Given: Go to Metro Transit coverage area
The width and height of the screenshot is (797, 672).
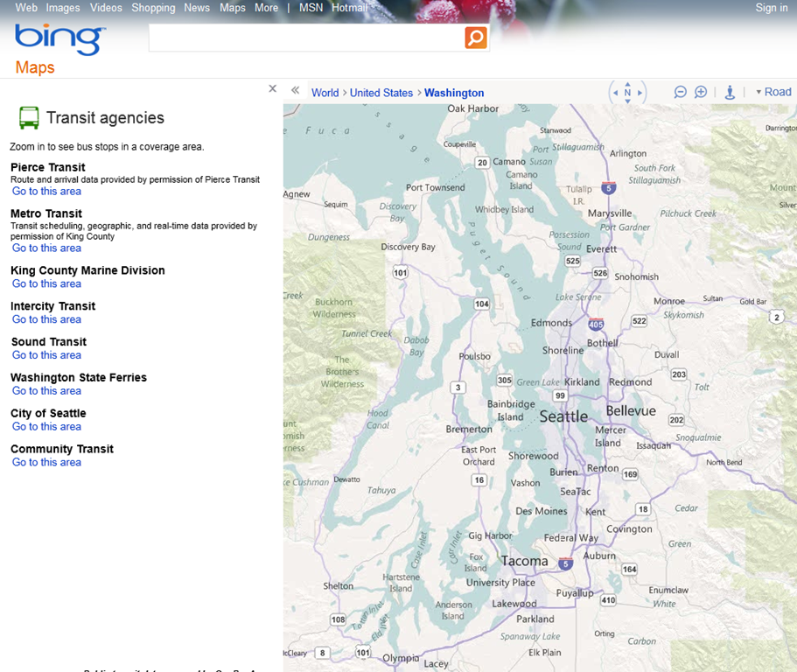Looking at the screenshot, I should pyautogui.click(x=46, y=248).
